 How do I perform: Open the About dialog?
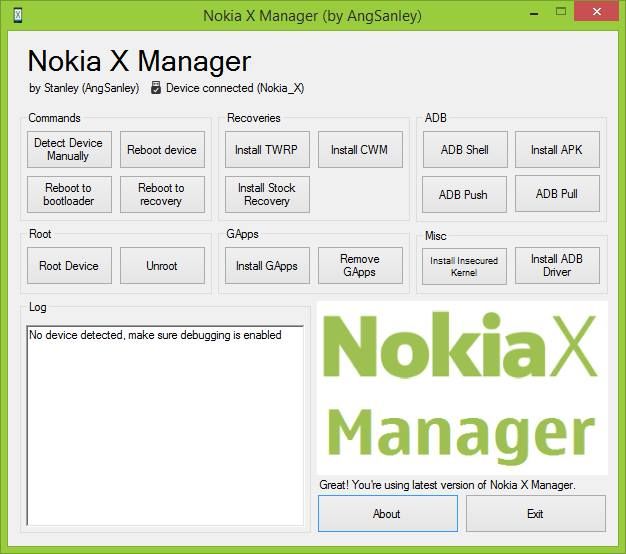[388, 514]
